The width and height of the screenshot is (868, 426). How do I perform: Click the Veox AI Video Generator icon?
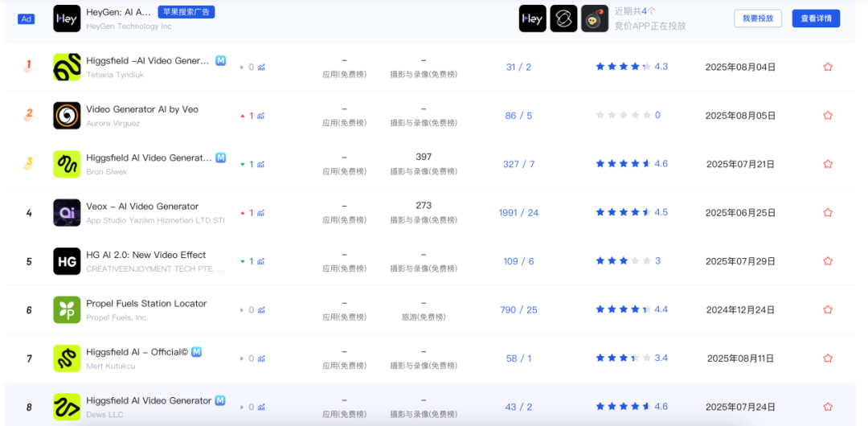coord(67,213)
